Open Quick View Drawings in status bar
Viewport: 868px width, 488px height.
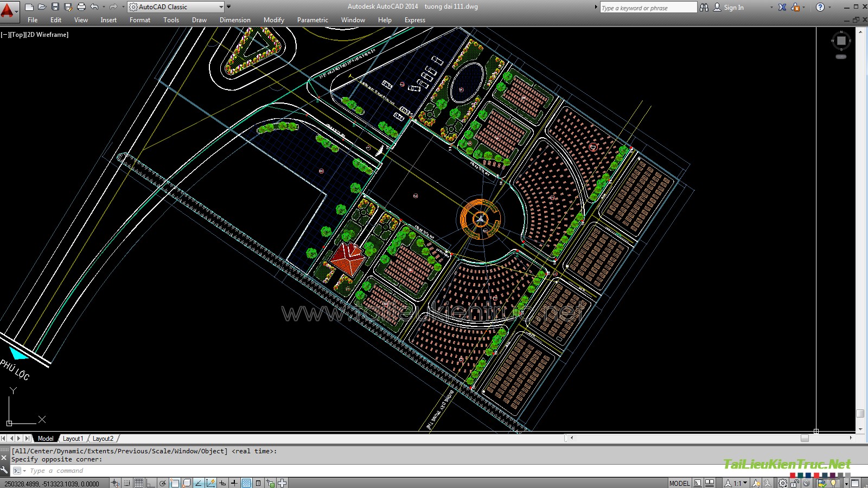tap(710, 483)
